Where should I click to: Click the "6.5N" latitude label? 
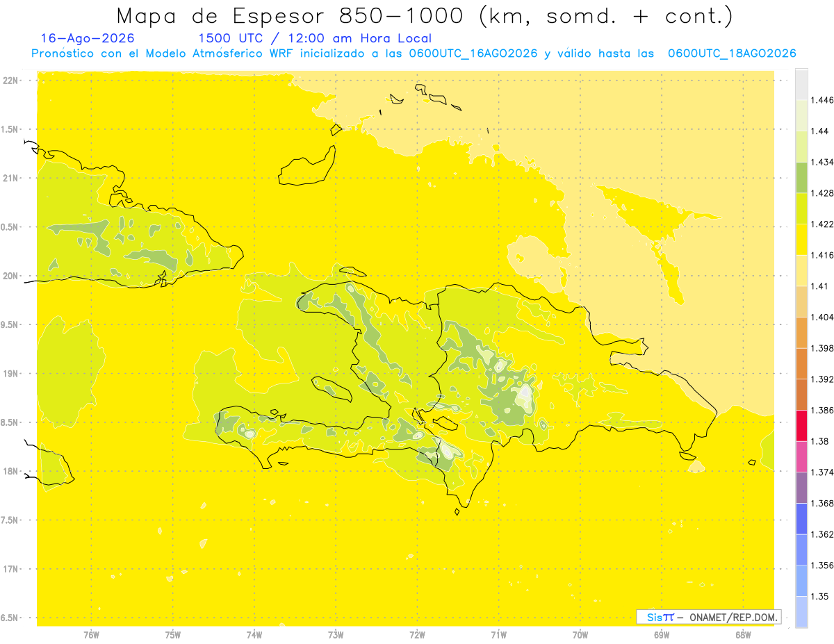[10, 618]
